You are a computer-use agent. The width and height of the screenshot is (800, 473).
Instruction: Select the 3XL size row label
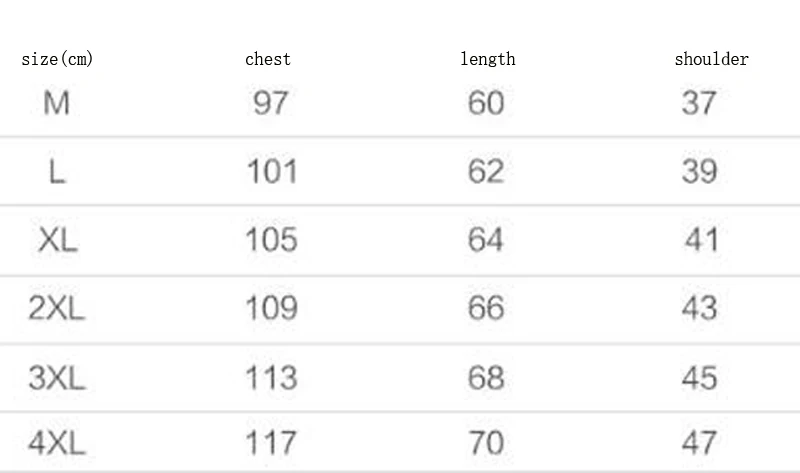click(x=57, y=378)
